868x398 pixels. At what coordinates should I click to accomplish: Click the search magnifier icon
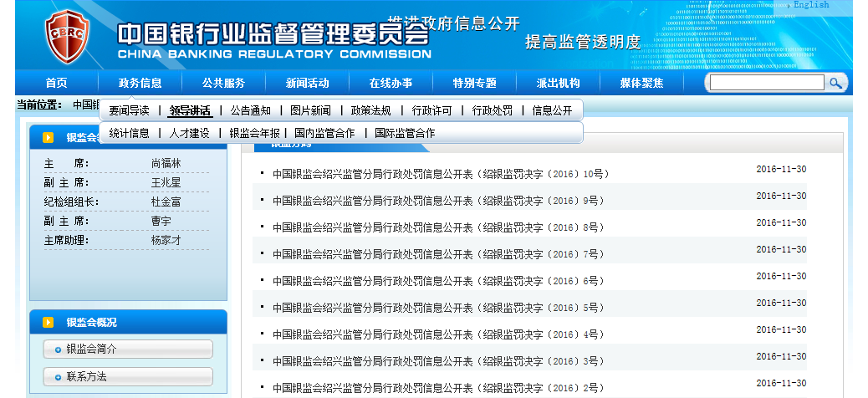point(835,83)
